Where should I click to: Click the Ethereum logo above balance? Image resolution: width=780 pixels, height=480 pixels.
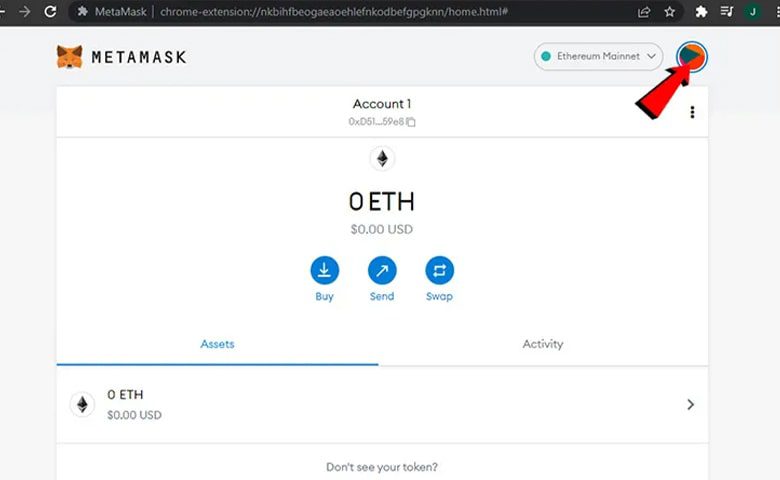pyautogui.click(x=382, y=159)
